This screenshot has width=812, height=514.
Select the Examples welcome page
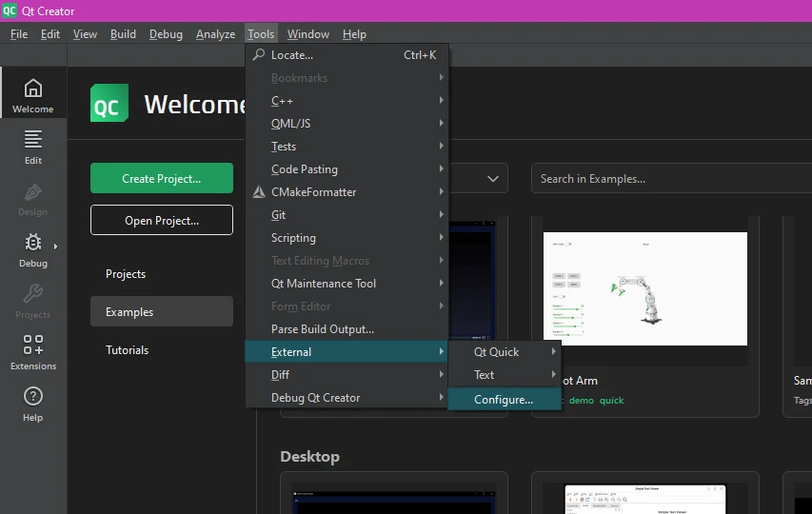point(162,311)
